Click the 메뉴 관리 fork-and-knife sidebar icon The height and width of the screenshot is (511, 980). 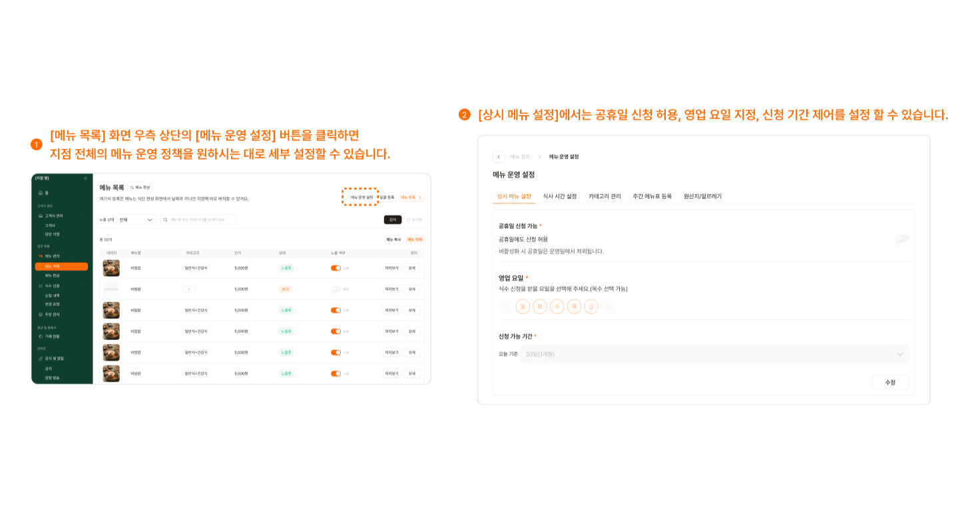tap(41, 255)
